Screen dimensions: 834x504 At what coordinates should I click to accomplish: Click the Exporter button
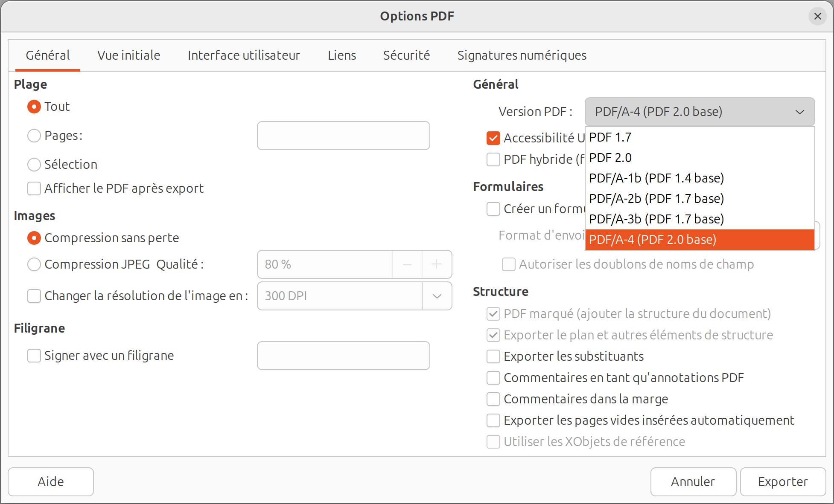pyautogui.click(x=782, y=482)
